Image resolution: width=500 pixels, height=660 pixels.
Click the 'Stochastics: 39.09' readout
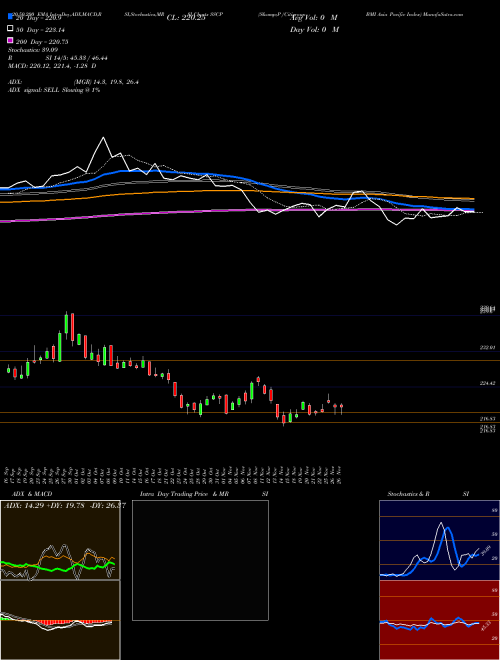pos(33,50)
